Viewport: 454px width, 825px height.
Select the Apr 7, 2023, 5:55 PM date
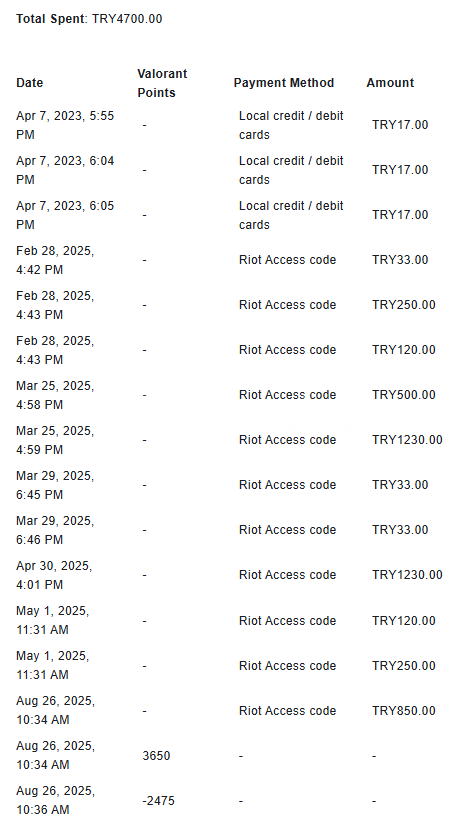coord(65,125)
